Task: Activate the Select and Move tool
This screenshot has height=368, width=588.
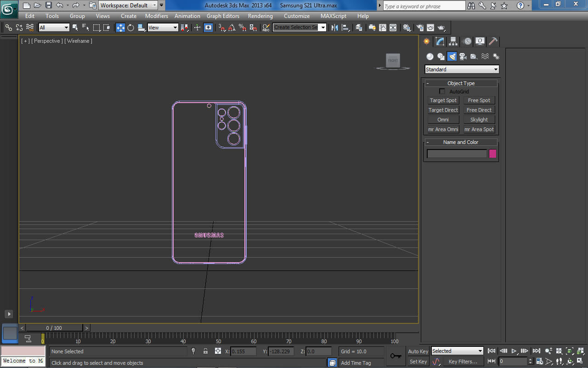Action: (120, 28)
